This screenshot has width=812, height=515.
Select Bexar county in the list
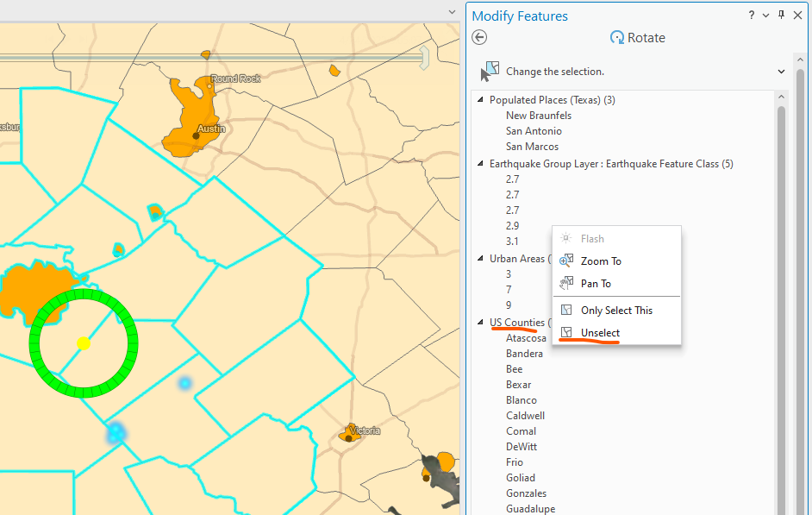click(518, 385)
